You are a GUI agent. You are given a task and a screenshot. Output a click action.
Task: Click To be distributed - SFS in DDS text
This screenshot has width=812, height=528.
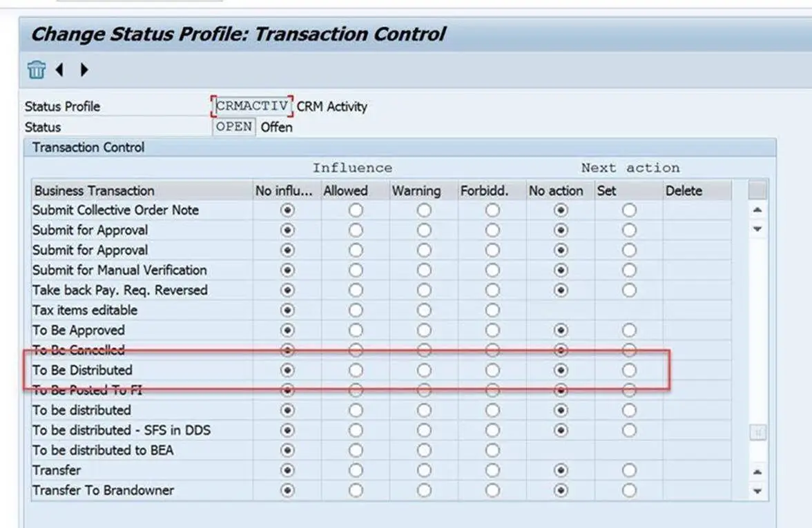122,430
